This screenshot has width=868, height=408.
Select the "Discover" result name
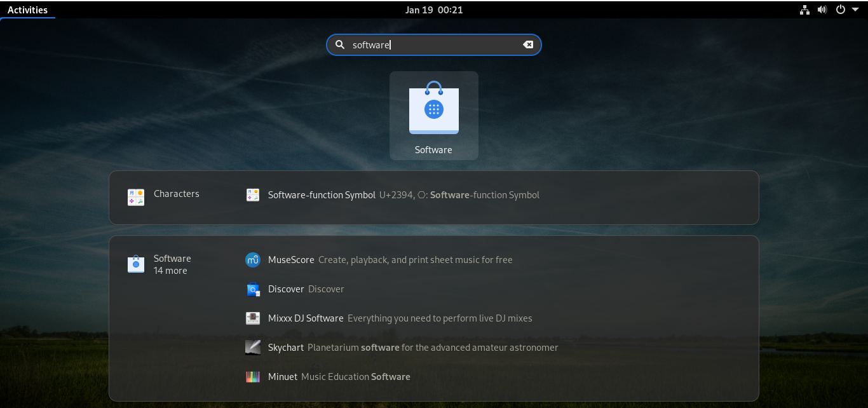286,289
